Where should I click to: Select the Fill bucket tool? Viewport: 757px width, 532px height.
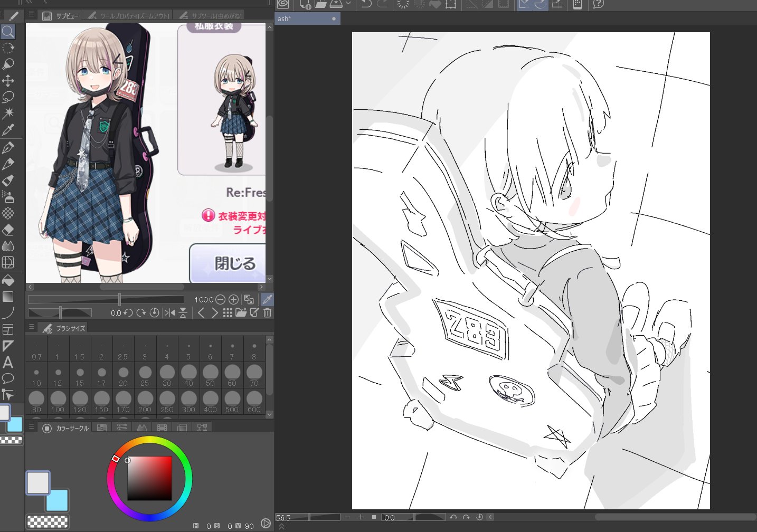point(8,280)
